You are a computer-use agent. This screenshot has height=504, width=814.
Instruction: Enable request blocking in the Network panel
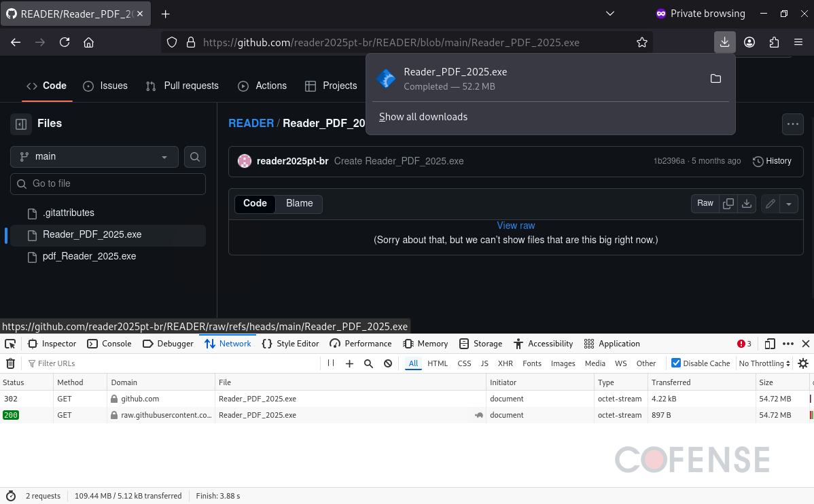tap(387, 363)
